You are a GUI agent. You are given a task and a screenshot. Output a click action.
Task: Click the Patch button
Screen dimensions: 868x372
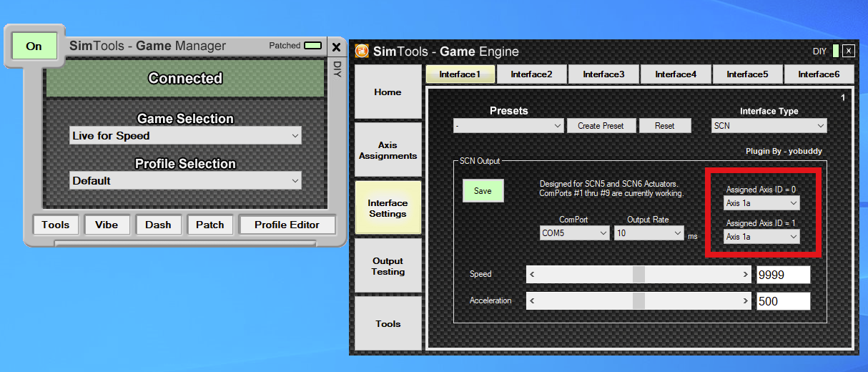[x=210, y=225]
